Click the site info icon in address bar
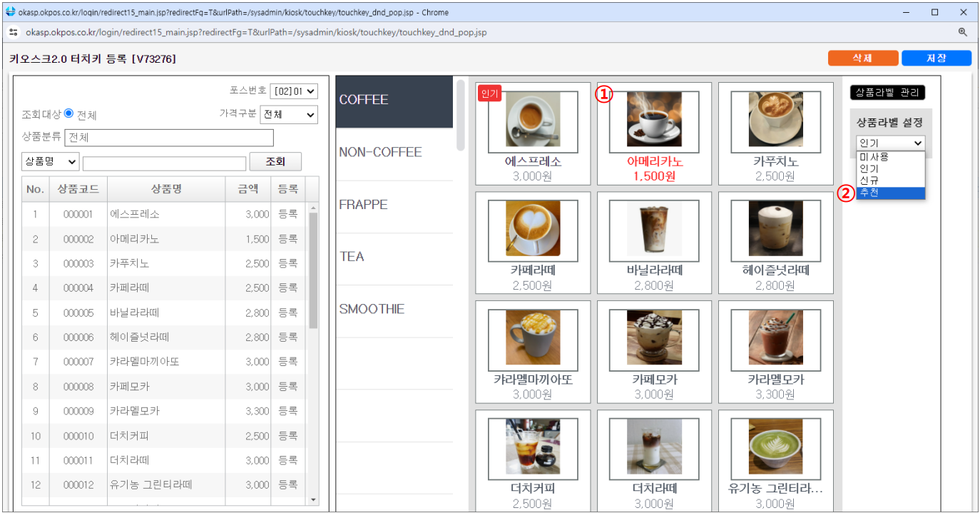Screen dimensions: 980x513 tap(13, 32)
